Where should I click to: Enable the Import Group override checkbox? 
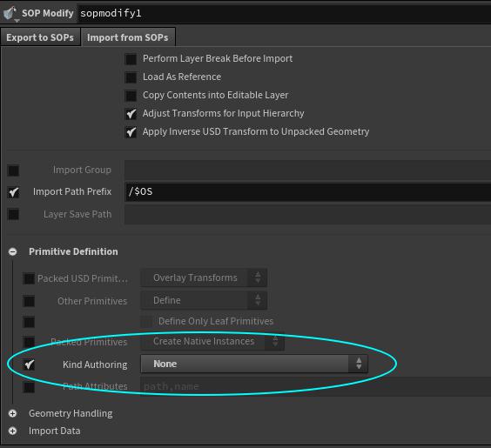pos(13,171)
